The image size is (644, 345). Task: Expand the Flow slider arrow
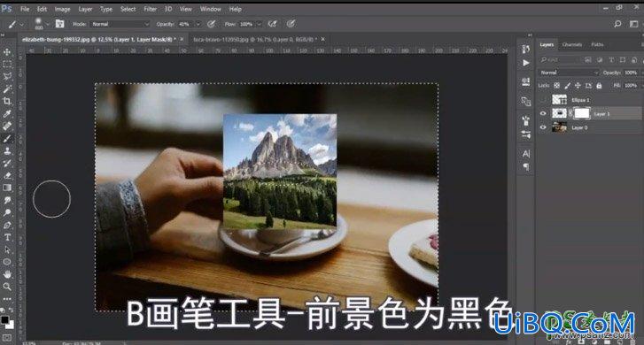point(259,24)
